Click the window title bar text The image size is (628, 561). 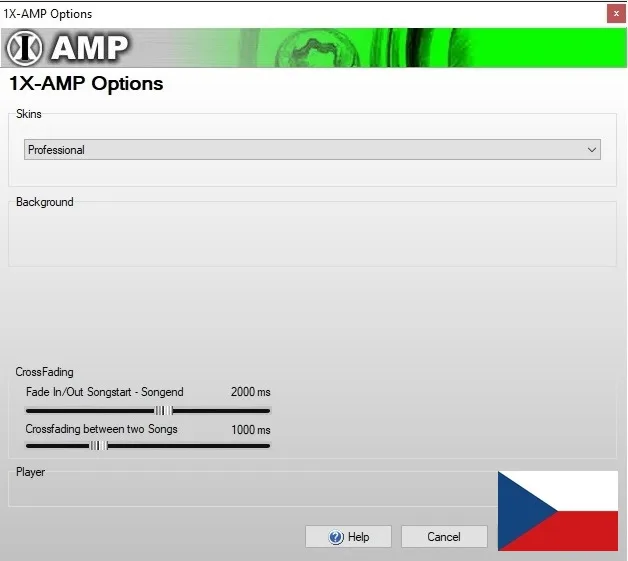tap(48, 14)
